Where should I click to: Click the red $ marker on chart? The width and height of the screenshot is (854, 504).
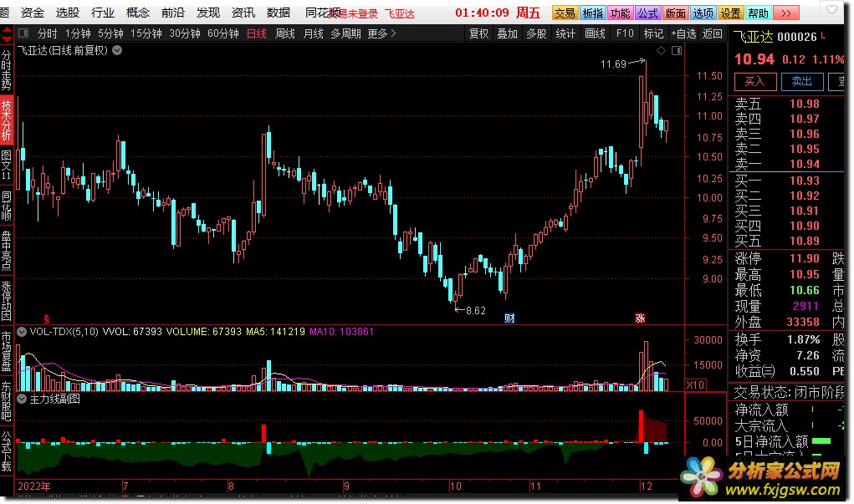47,319
